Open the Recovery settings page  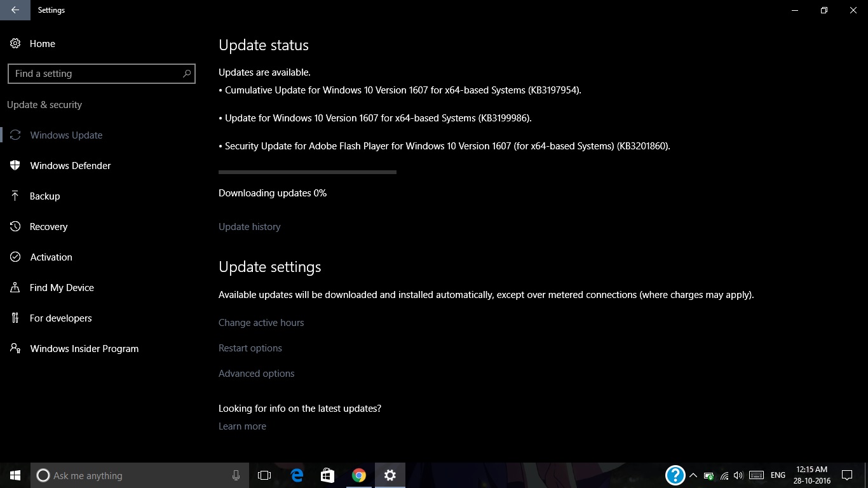[x=48, y=227]
